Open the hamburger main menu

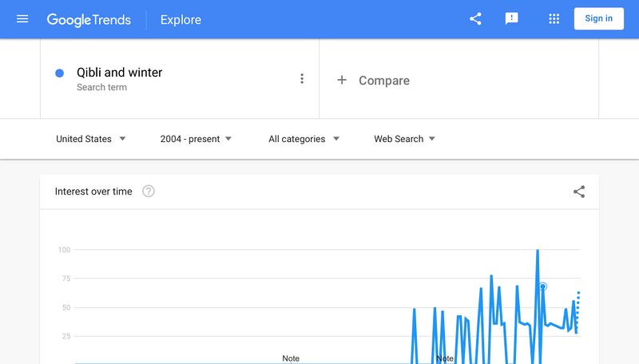pos(22,19)
